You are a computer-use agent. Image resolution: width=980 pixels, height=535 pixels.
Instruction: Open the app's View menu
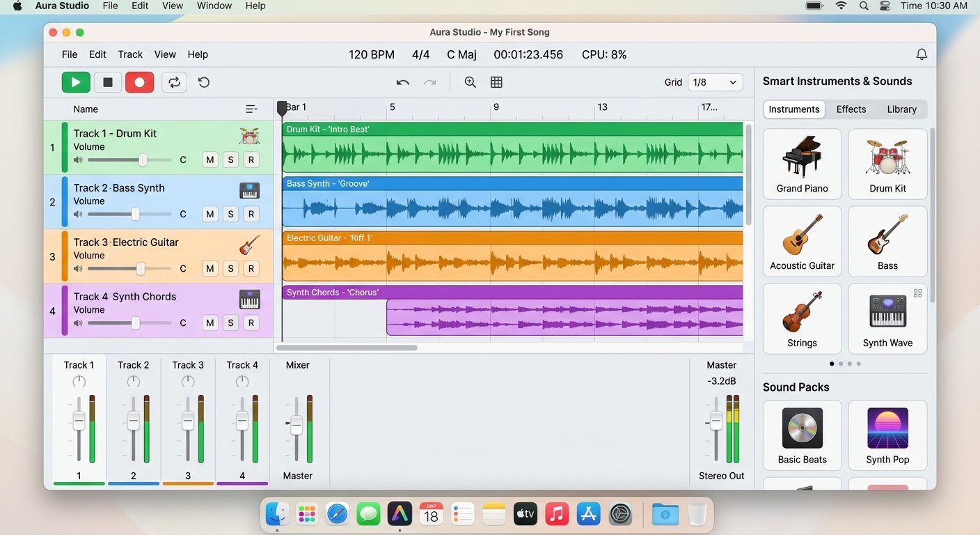pos(165,54)
